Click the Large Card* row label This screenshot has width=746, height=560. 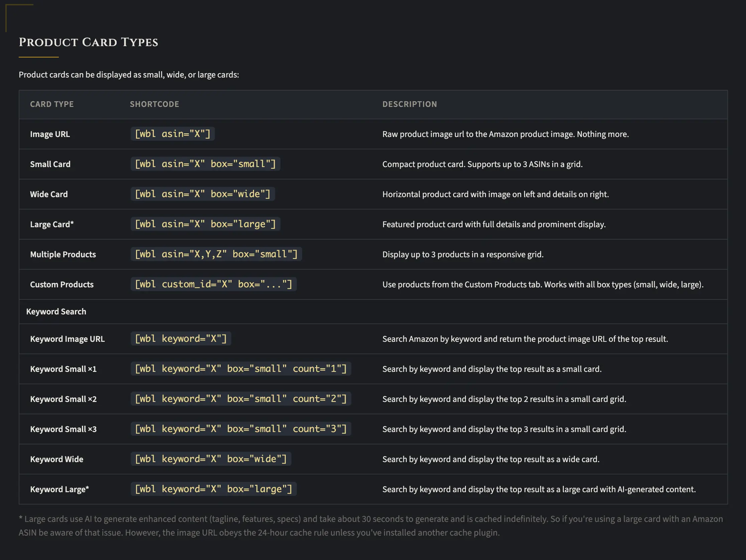pyautogui.click(x=51, y=224)
